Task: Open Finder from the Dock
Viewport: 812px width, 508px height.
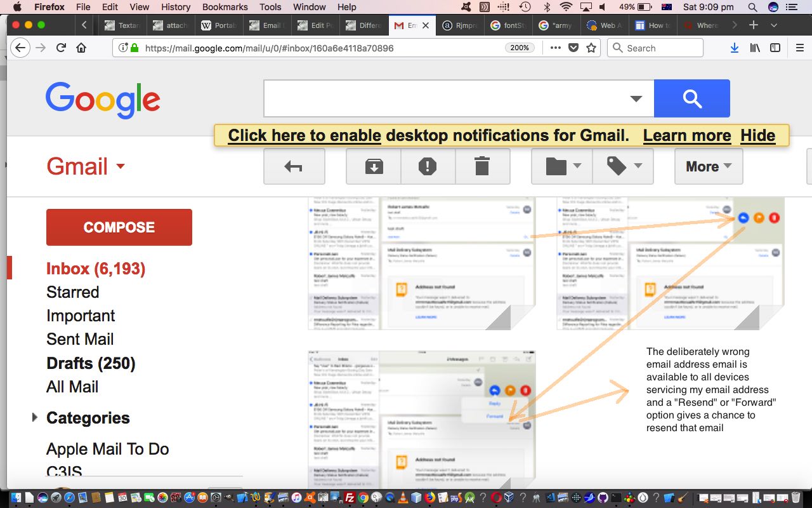Action: point(16,498)
